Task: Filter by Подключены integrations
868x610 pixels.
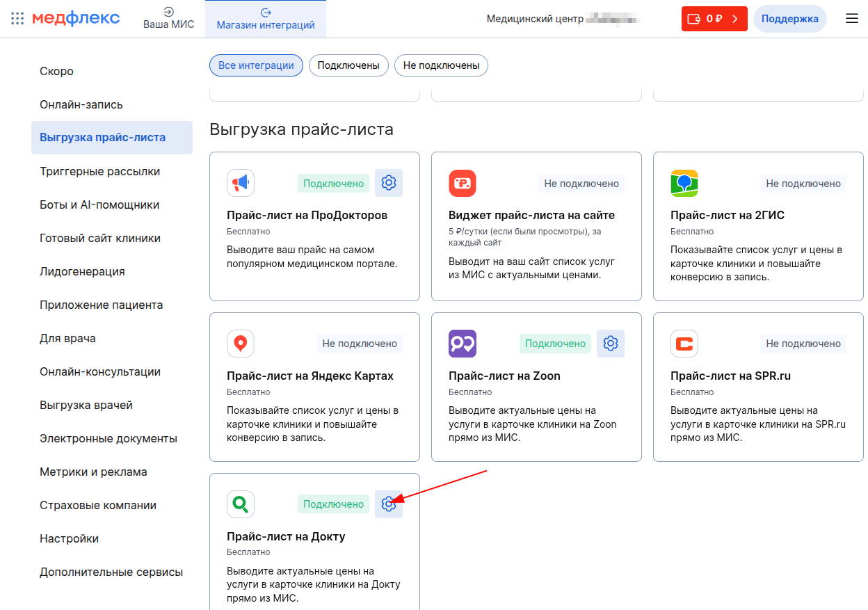Action: pos(348,65)
